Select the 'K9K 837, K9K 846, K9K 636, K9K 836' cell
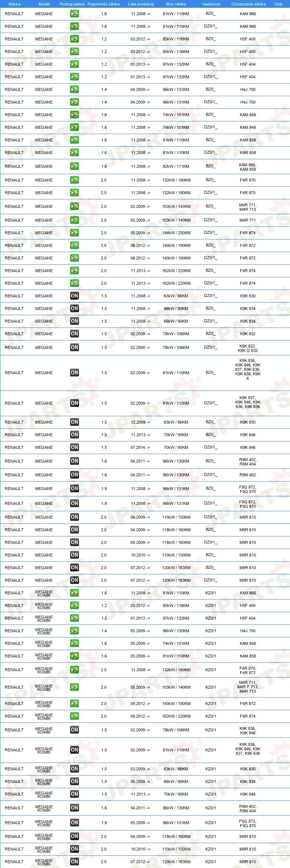Screen dimensions: 290x868 [x=248, y=402]
